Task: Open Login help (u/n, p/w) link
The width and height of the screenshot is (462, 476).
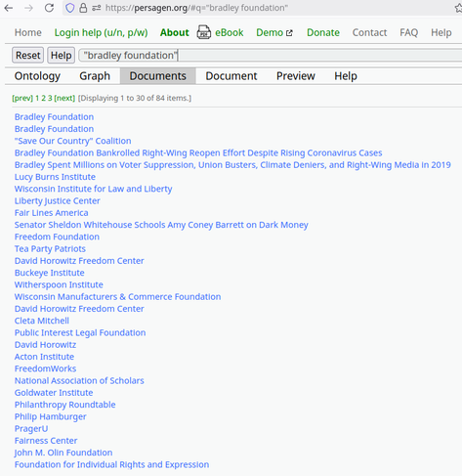Action: coord(101,32)
